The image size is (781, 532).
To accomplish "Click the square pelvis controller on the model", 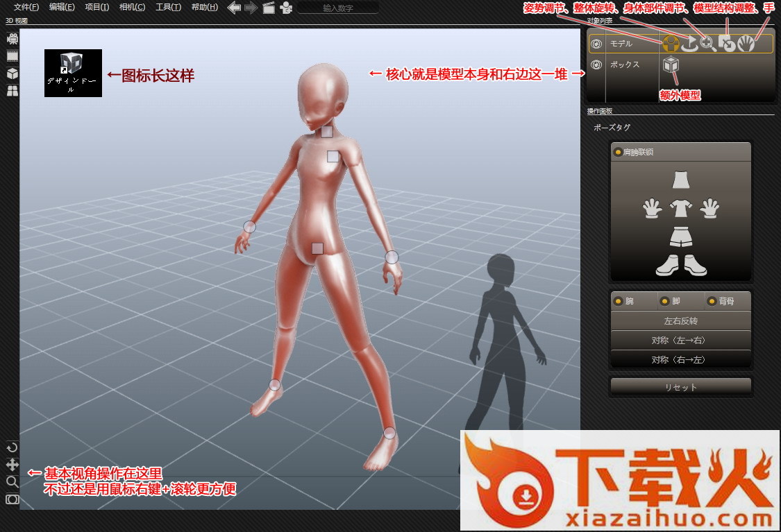I will coord(317,248).
